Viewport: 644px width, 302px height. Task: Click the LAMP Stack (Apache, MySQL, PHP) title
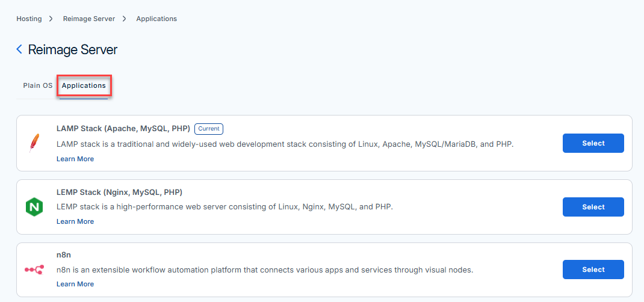(123, 129)
